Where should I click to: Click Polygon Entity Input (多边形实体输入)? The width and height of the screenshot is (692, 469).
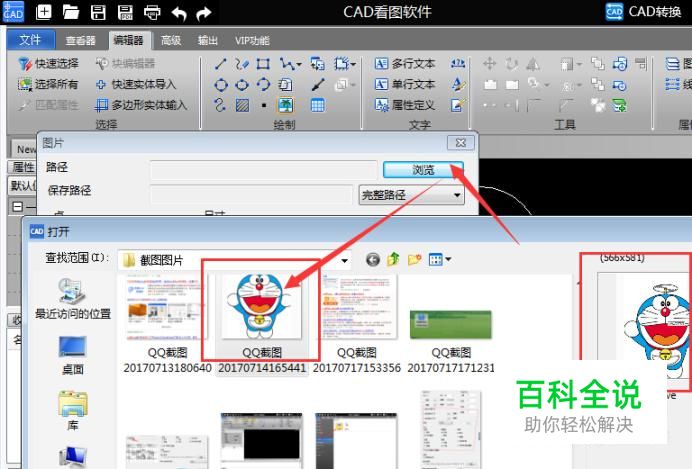click(x=141, y=105)
